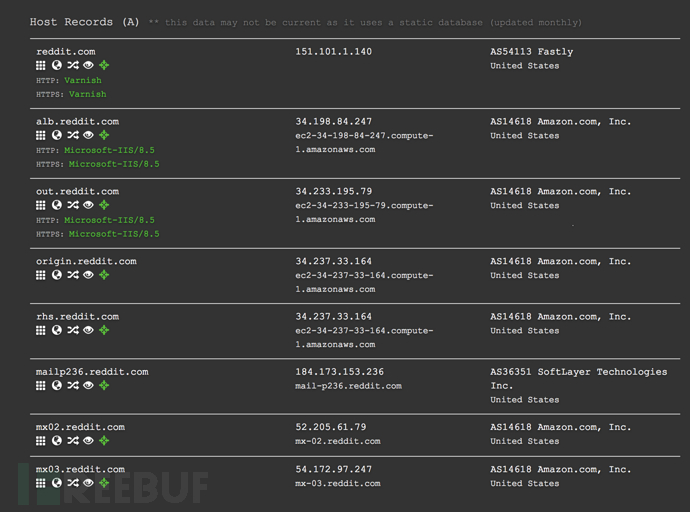The image size is (690, 512).
Task: Click the origin.reddit.com hostname
Action: coord(86,261)
